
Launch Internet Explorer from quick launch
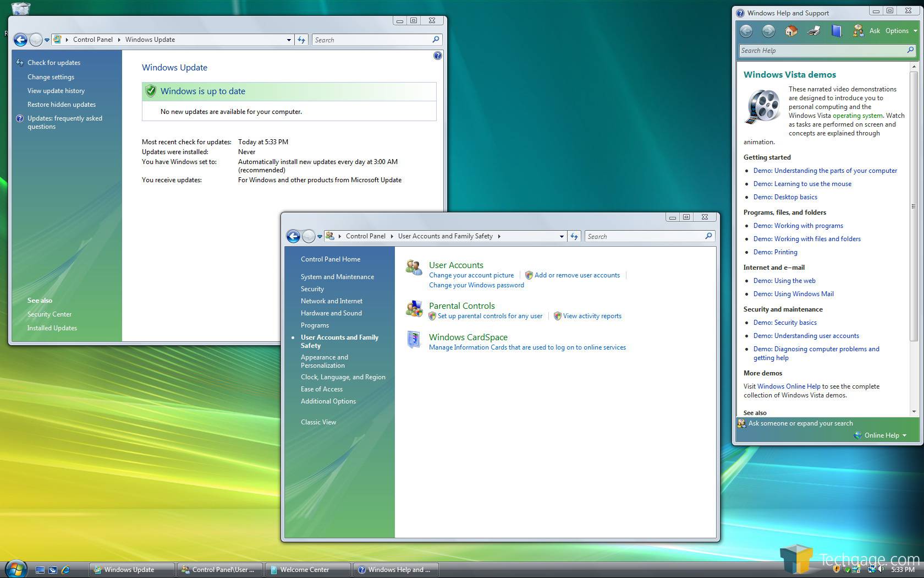pyautogui.click(x=65, y=570)
